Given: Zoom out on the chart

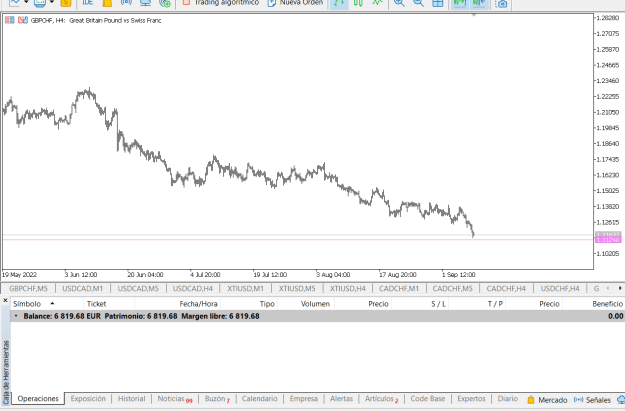Looking at the screenshot, I should (x=418, y=3).
